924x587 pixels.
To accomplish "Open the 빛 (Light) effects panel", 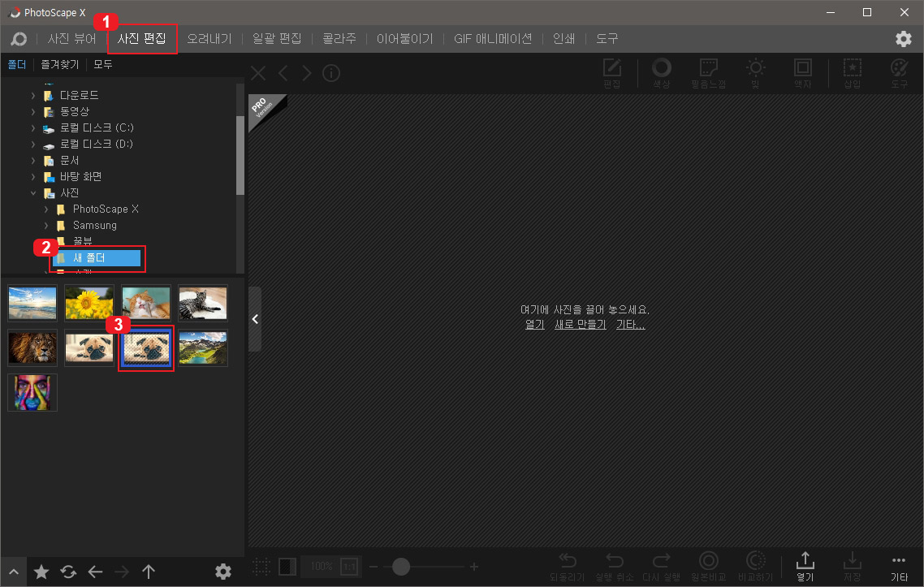I will 755,73.
